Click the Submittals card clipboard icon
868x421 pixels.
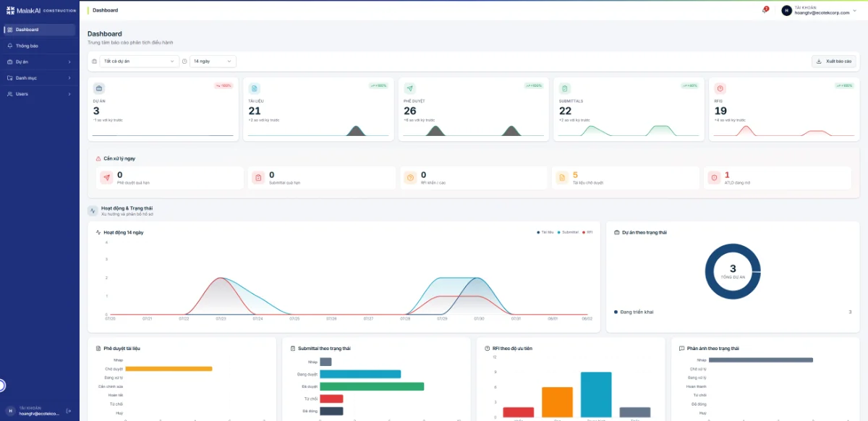click(x=565, y=88)
